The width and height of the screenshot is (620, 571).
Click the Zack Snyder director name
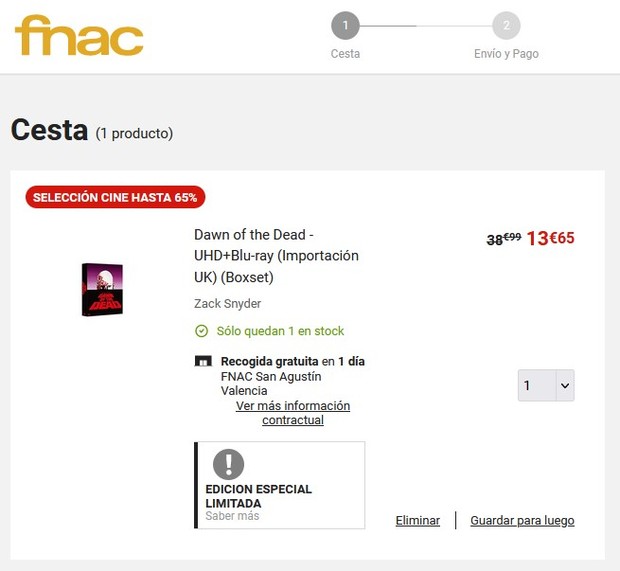(227, 304)
